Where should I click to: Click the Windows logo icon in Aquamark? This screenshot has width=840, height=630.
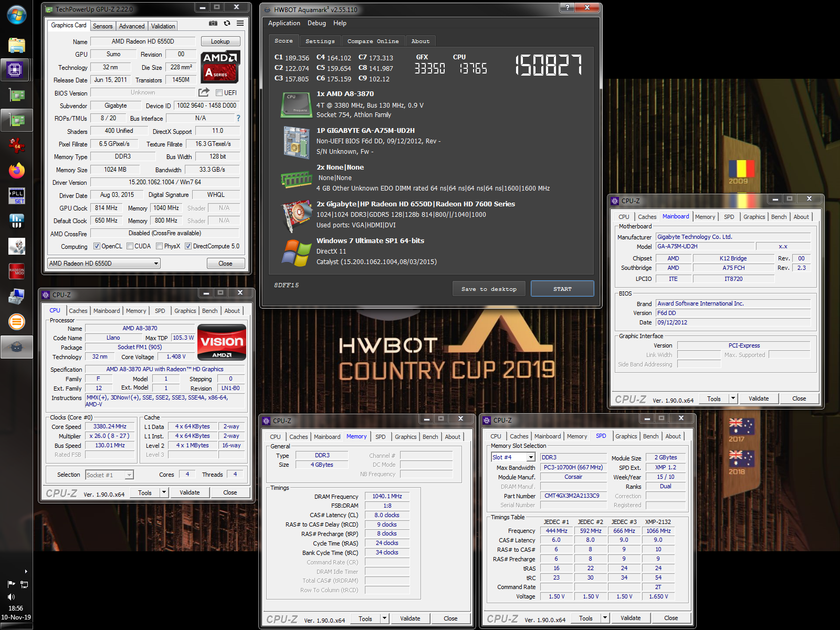(297, 253)
